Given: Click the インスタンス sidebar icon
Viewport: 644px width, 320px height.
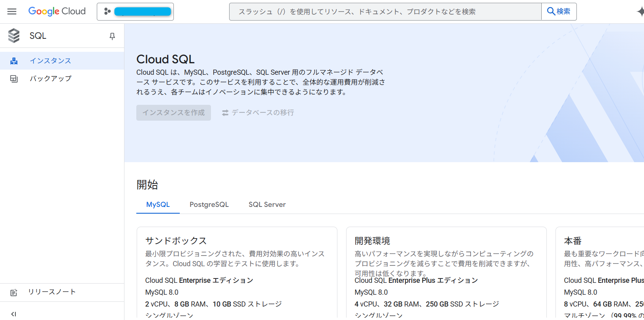Looking at the screenshot, I should [14, 61].
